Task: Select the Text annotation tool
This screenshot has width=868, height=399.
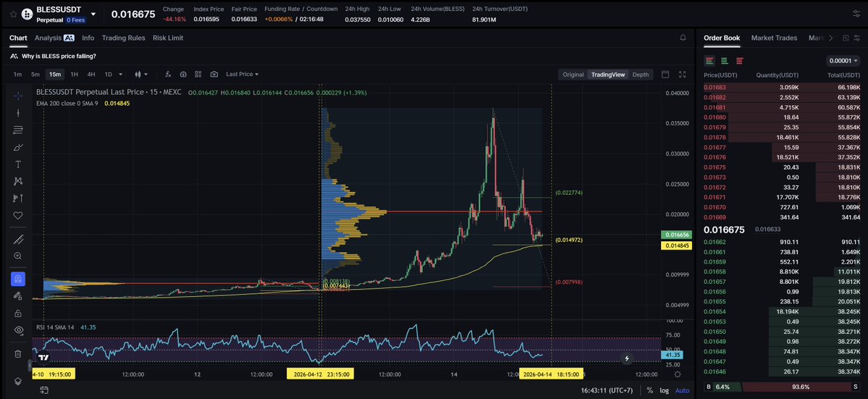Action: tap(17, 164)
